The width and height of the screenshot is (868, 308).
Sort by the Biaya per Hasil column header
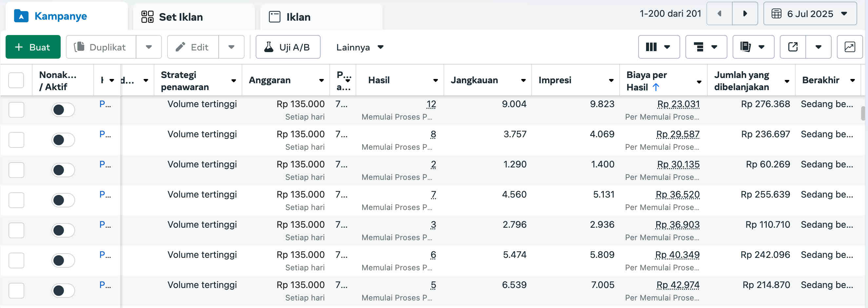(646, 81)
